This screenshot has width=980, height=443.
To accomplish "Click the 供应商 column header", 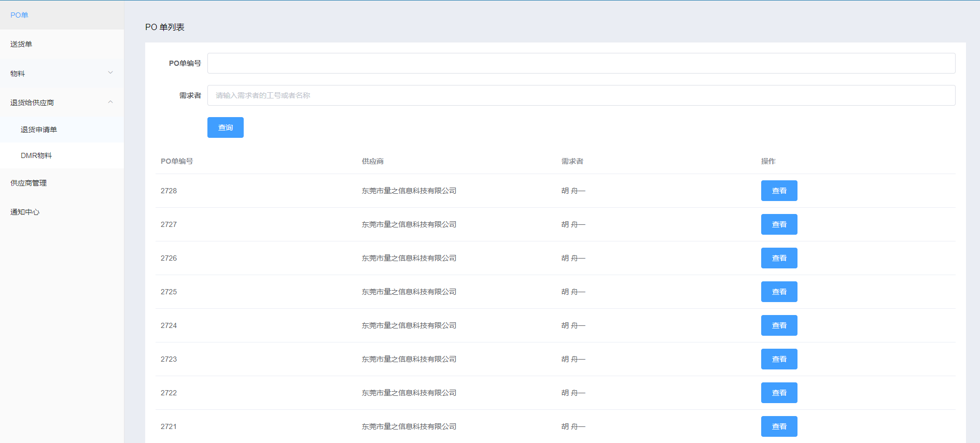I will coord(373,161).
